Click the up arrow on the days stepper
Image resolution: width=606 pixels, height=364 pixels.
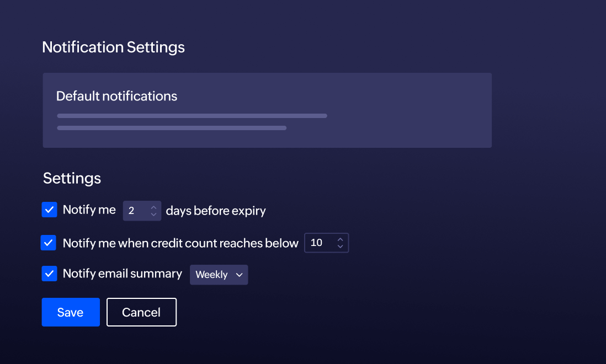[153, 207]
